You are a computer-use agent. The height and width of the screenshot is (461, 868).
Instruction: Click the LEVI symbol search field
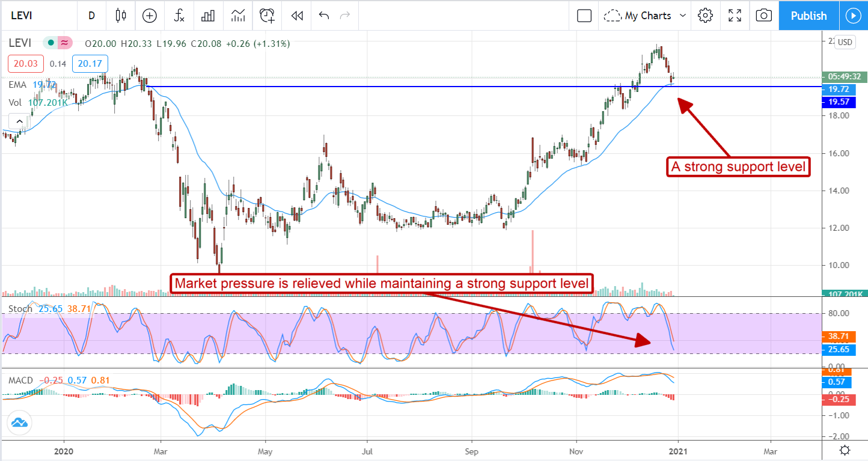[x=36, y=16]
